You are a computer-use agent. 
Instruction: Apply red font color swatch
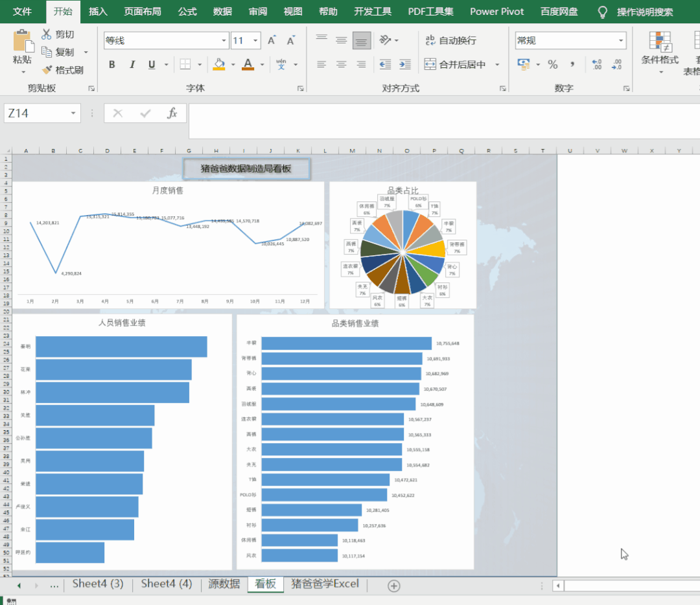click(x=248, y=64)
